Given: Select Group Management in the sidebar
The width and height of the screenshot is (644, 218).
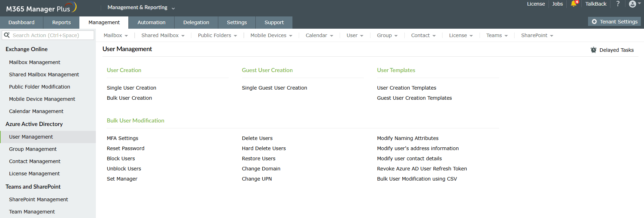Looking at the screenshot, I should [x=33, y=149].
